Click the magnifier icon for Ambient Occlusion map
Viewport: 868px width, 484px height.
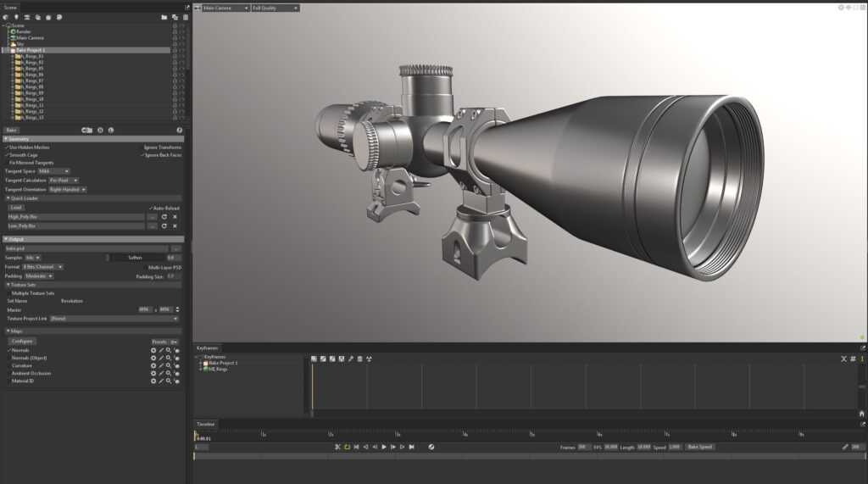[169, 373]
